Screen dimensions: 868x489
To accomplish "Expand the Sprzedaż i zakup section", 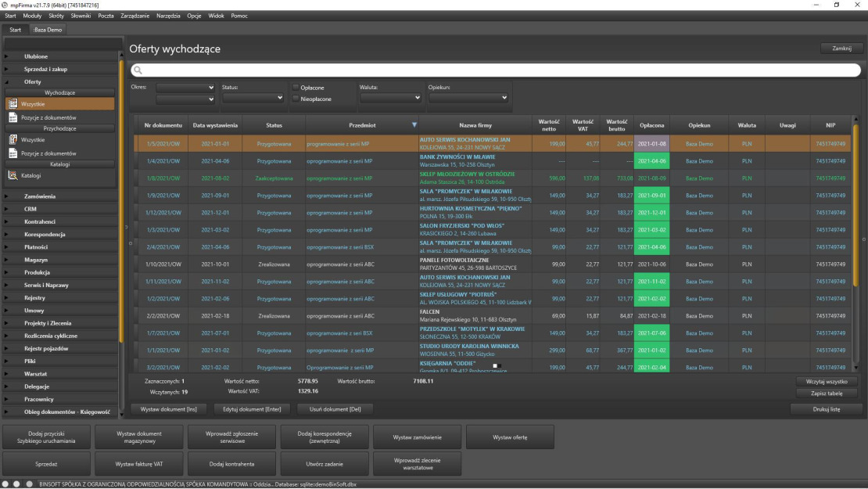I will pos(6,69).
